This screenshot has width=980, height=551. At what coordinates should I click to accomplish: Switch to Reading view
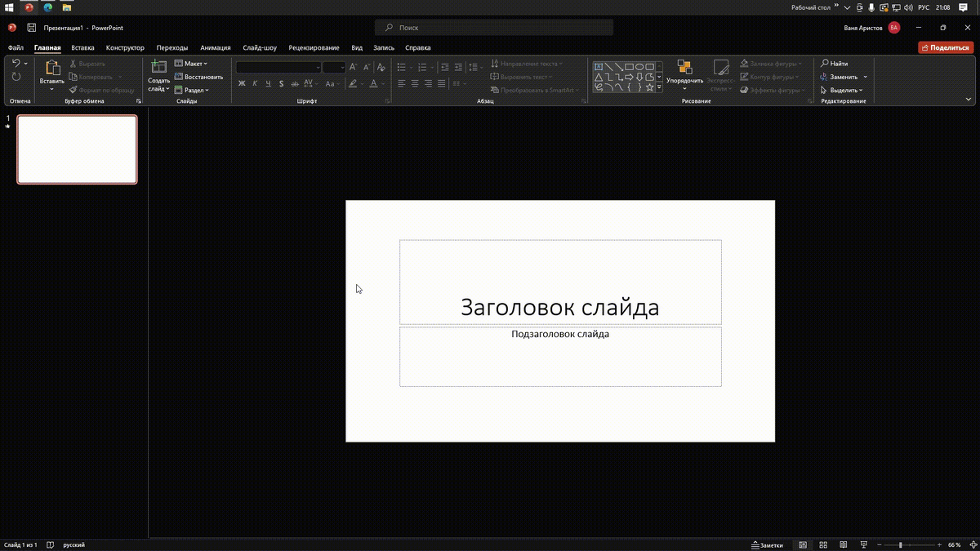coord(843,544)
